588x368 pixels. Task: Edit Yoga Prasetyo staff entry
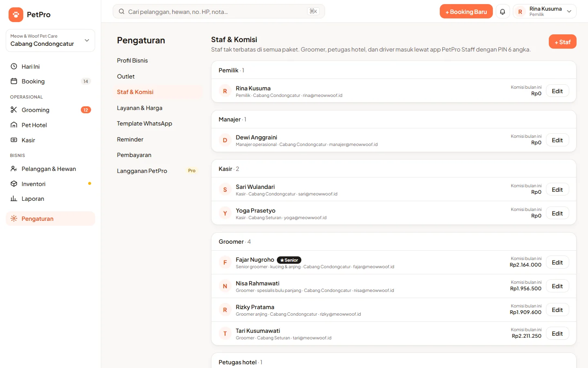coord(557,213)
